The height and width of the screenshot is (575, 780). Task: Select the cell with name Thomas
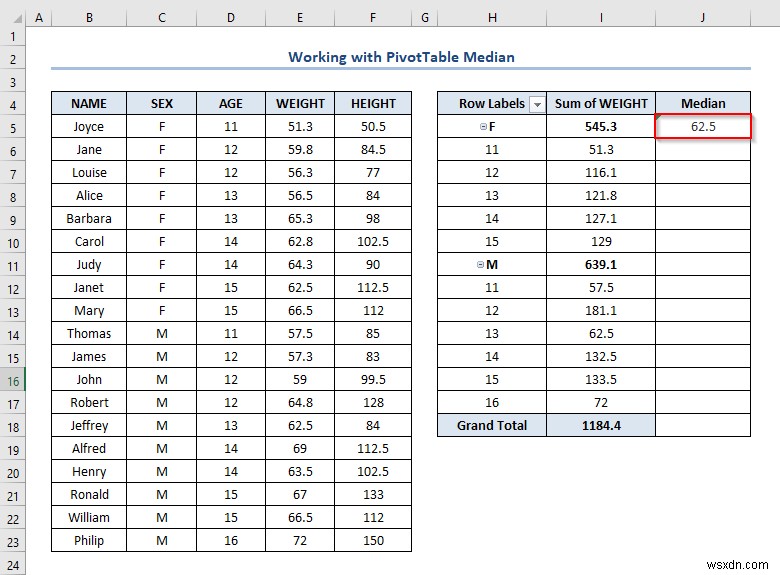click(89, 333)
